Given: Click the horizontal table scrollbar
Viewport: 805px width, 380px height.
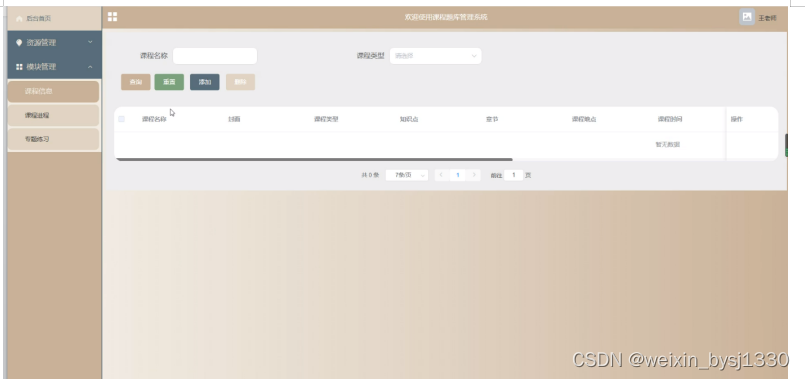Looking at the screenshot, I should tap(314, 160).
